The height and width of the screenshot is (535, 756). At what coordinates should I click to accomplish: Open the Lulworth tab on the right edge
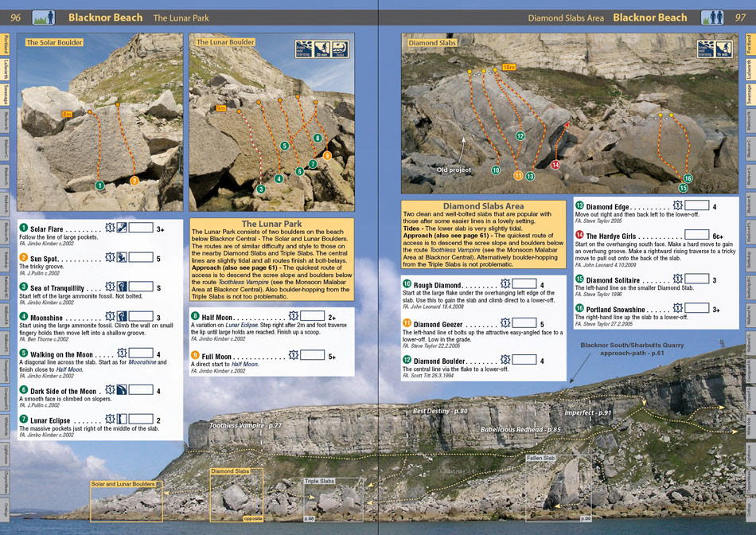tap(750, 69)
